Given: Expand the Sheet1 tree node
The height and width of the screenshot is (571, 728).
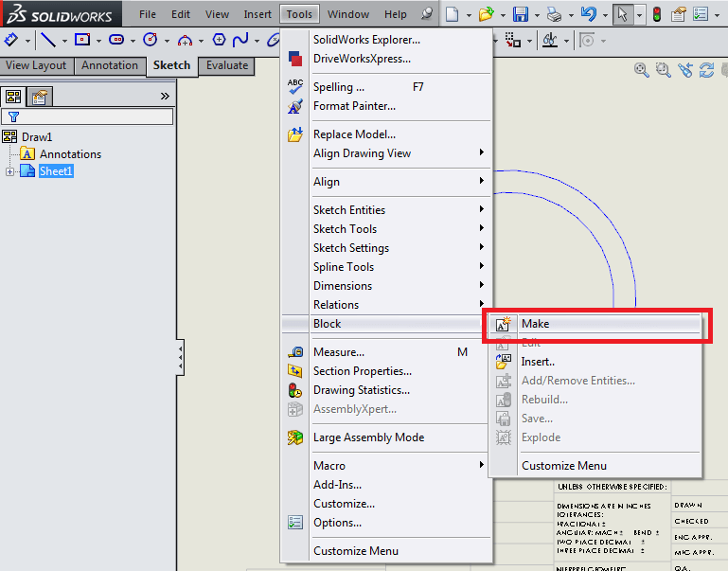Looking at the screenshot, I should (x=9, y=171).
